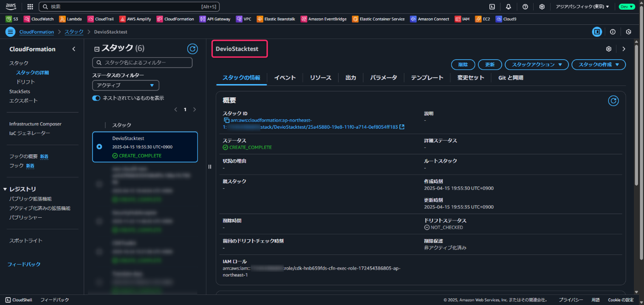Collapse the stack list with minus box
The height and width of the screenshot is (305, 644).
click(x=97, y=49)
